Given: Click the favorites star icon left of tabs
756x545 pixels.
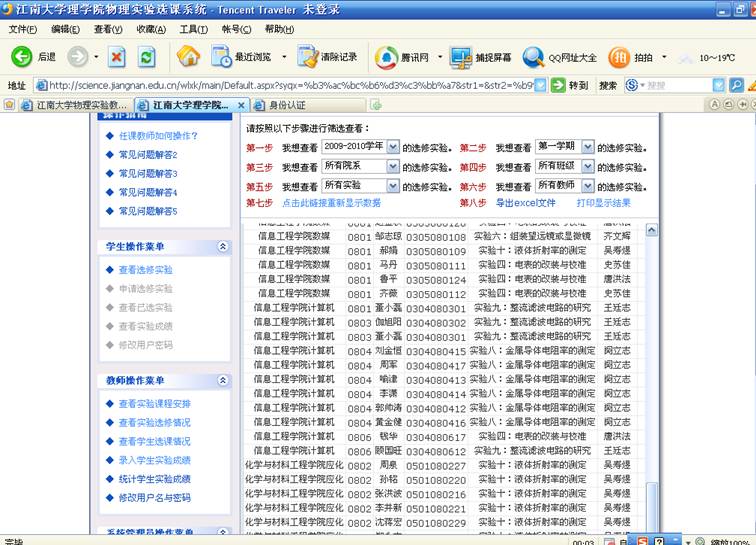Looking at the screenshot, I should click(10, 105).
